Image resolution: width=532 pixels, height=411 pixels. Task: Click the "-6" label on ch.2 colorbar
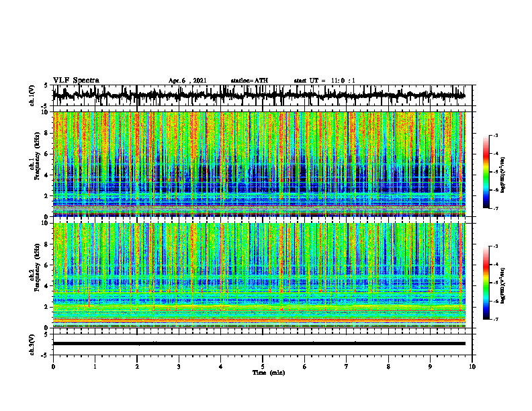pos(496,301)
